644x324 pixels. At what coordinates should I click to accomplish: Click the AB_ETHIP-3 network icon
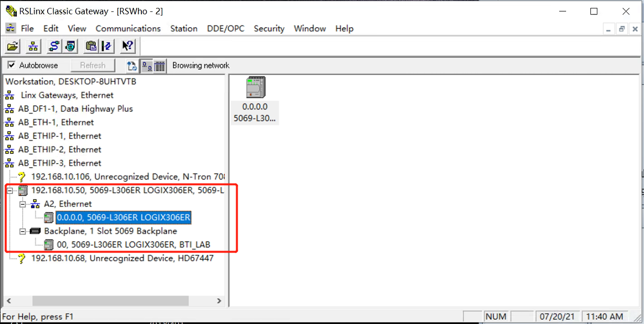coord(9,163)
